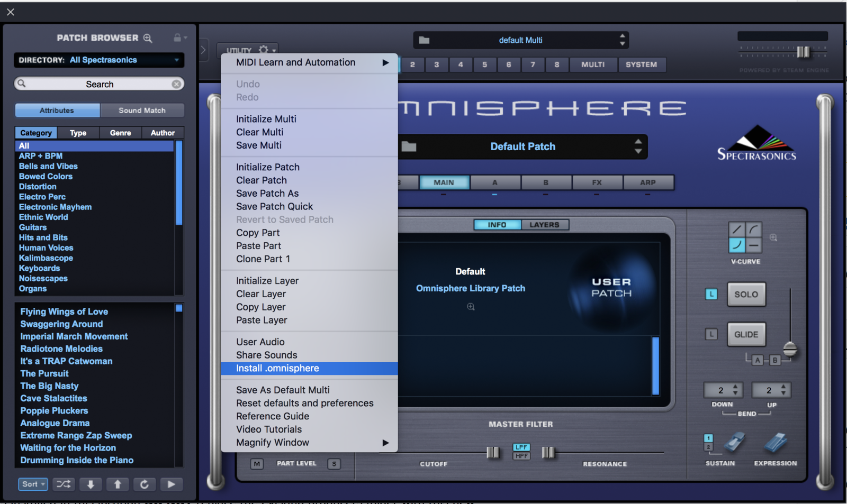Clear the search field with X icon
847x504 pixels.
pyautogui.click(x=176, y=84)
